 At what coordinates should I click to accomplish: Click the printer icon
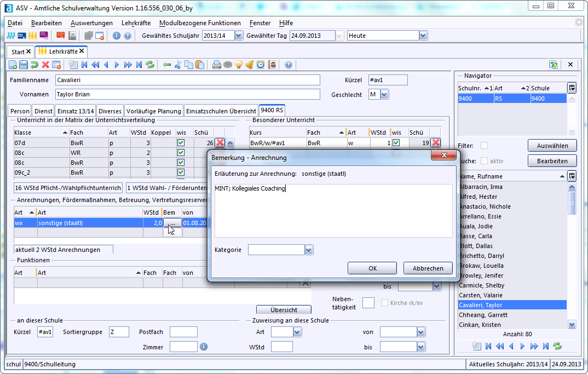tap(216, 65)
